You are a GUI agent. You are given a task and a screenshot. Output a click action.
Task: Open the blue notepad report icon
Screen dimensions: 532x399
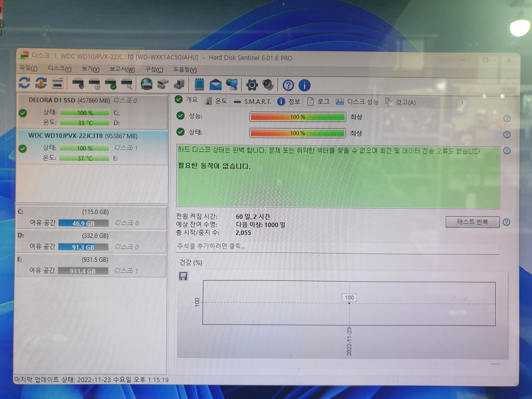pos(199,84)
